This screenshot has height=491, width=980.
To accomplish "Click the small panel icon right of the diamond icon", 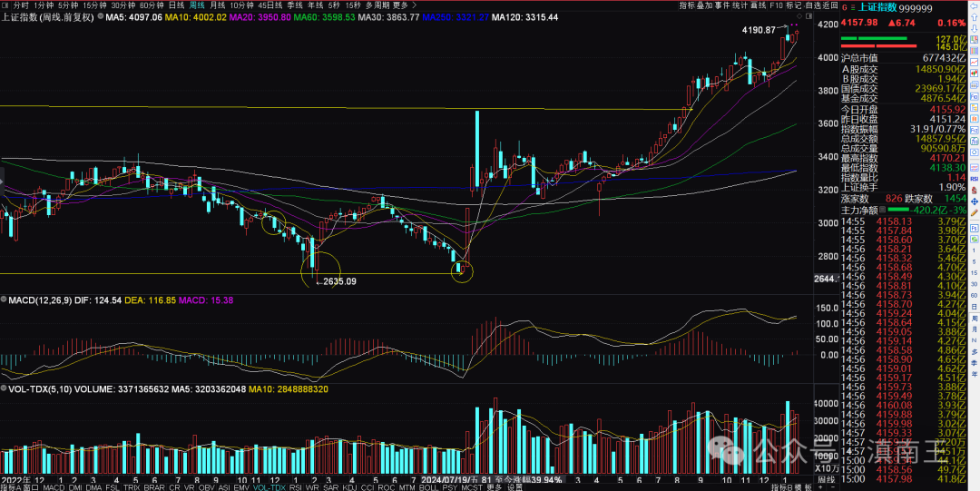I will [808, 15].
